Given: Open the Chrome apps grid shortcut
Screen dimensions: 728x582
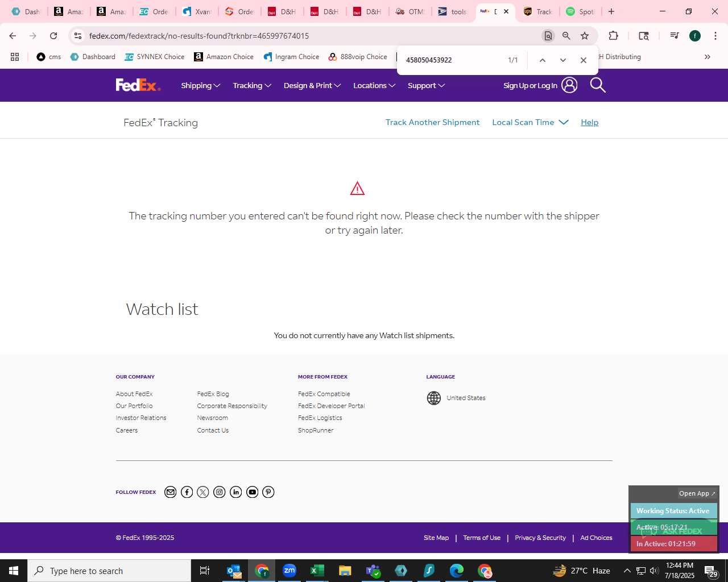Looking at the screenshot, I should pyautogui.click(x=15, y=57).
